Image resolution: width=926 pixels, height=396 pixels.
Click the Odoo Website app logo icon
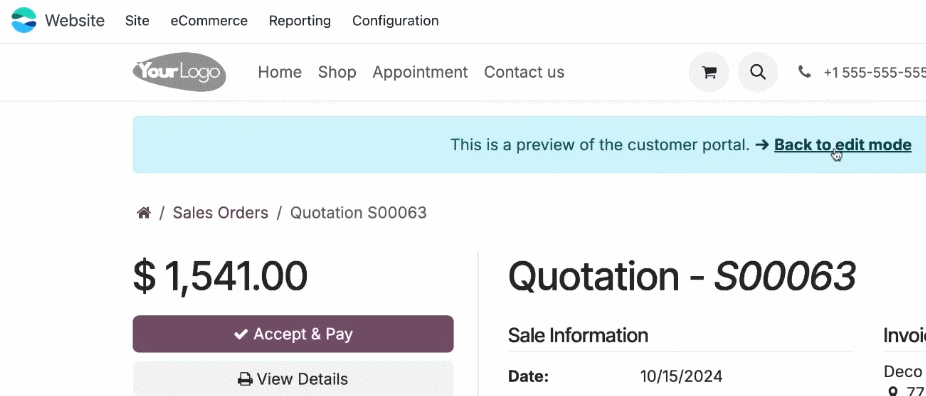[24, 21]
